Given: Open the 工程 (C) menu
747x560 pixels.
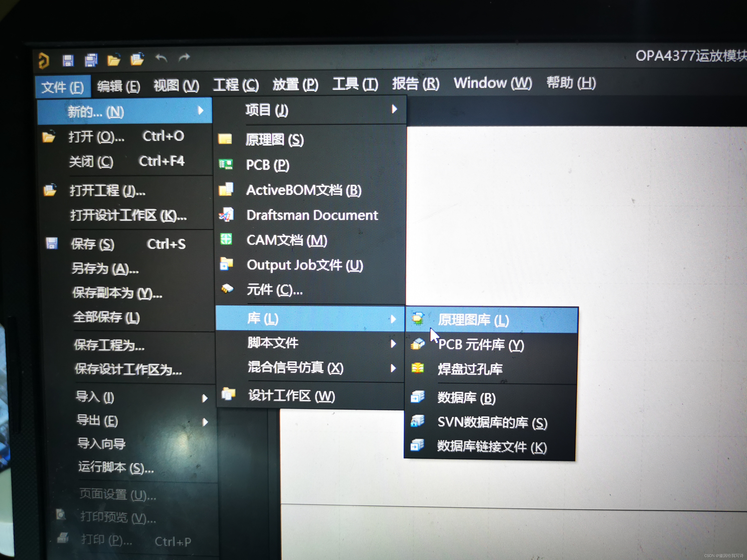Looking at the screenshot, I should (x=236, y=85).
